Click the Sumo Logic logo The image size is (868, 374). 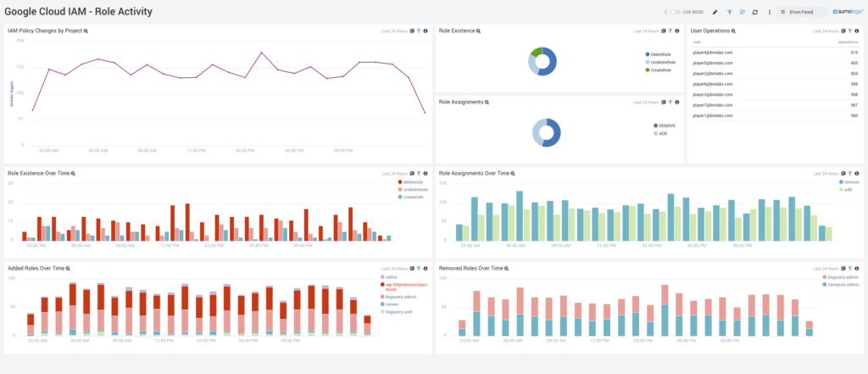click(848, 12)
